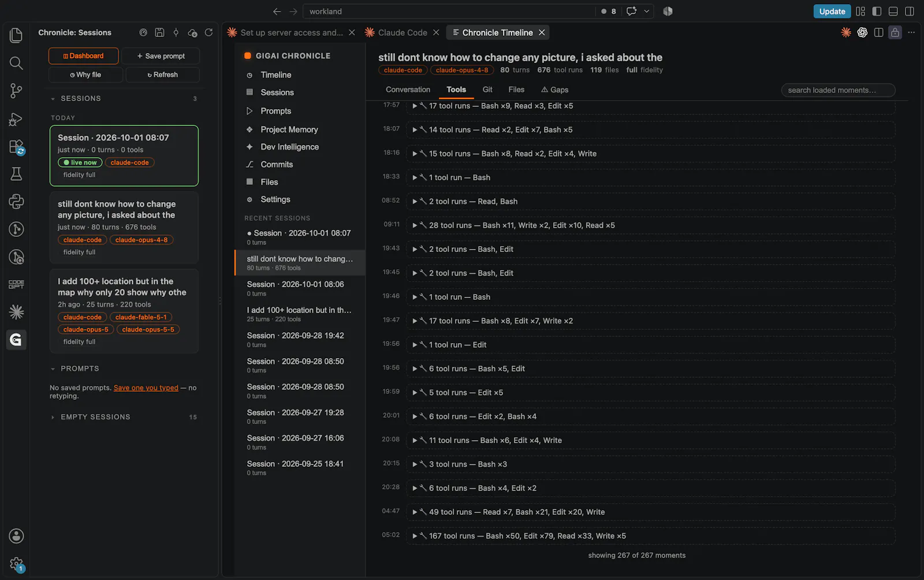The height and width of the screenshot is (580, 924).
Task: Click the refresh icon in Chronicle Sessions header
Action: 208,32
